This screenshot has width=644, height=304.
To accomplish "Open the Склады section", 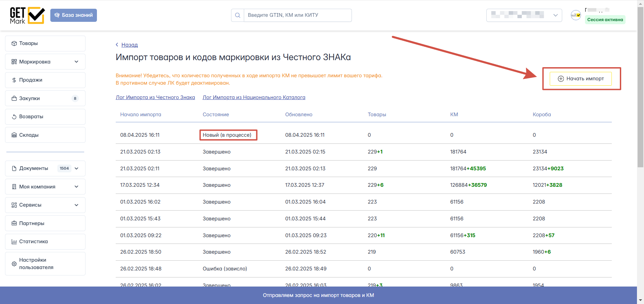I will 45,135.
